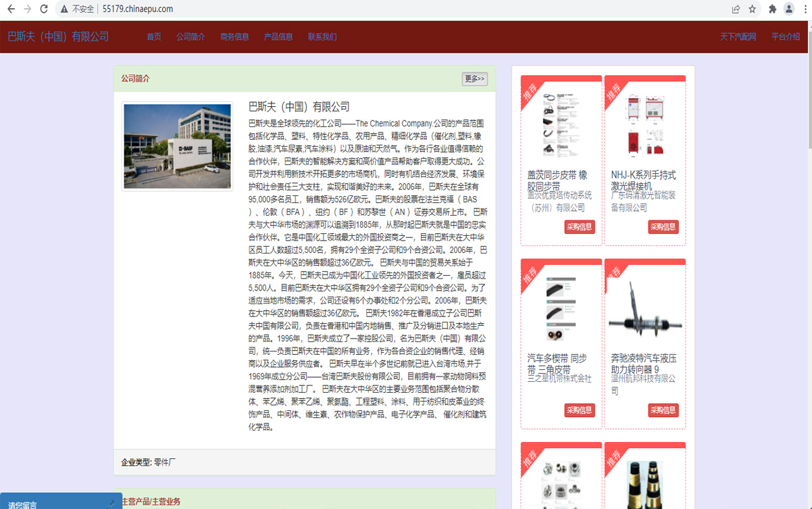Click the 公司简介 section header
The image size is (812, 509).
[x=136, y=78]
